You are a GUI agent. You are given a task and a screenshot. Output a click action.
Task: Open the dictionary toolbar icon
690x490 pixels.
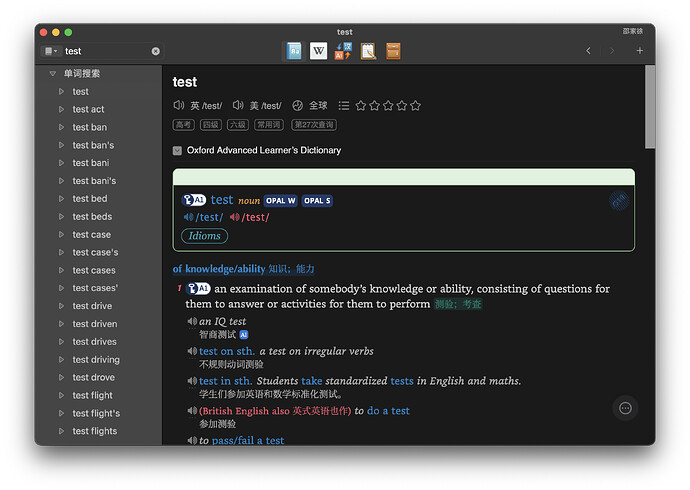(x=294, y=51)
